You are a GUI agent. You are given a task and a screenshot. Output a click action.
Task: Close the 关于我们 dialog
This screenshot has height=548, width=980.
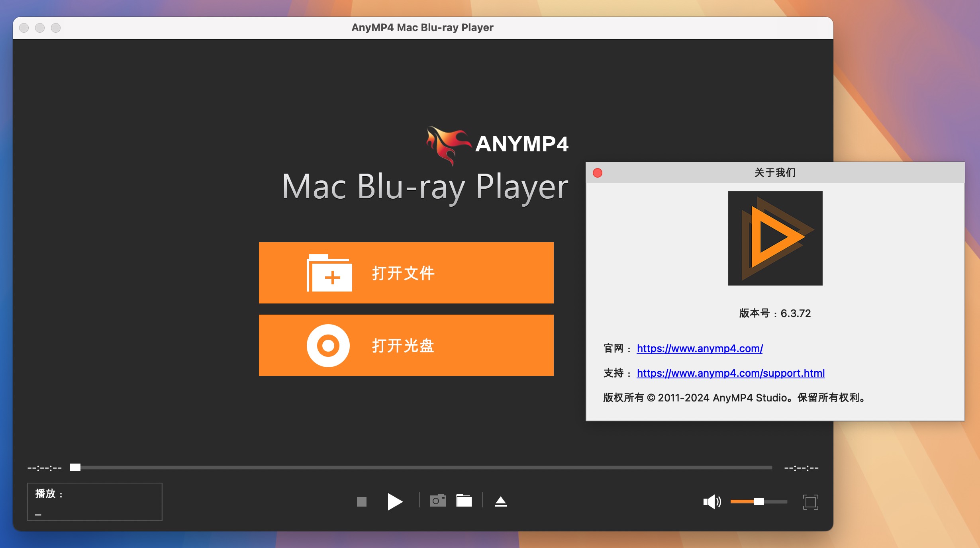(x=597, y=172)
